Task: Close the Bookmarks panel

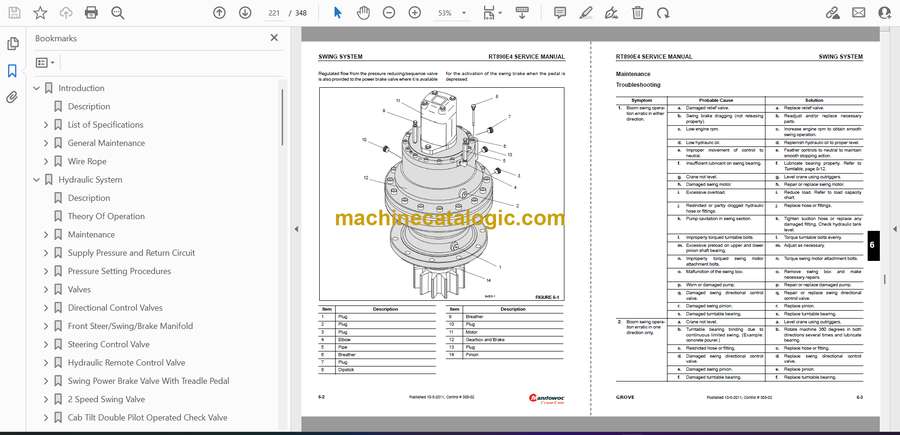Action: click(274, 38)
